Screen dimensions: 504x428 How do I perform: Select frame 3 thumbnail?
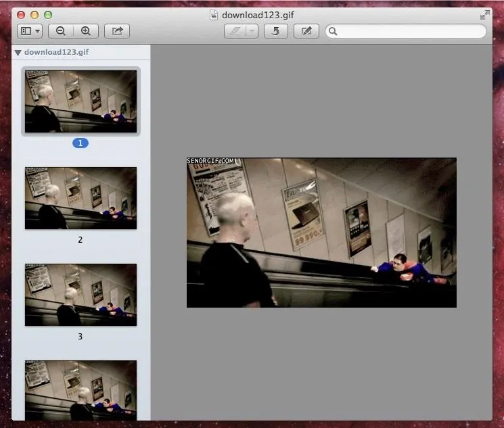(x=81, y=295)
